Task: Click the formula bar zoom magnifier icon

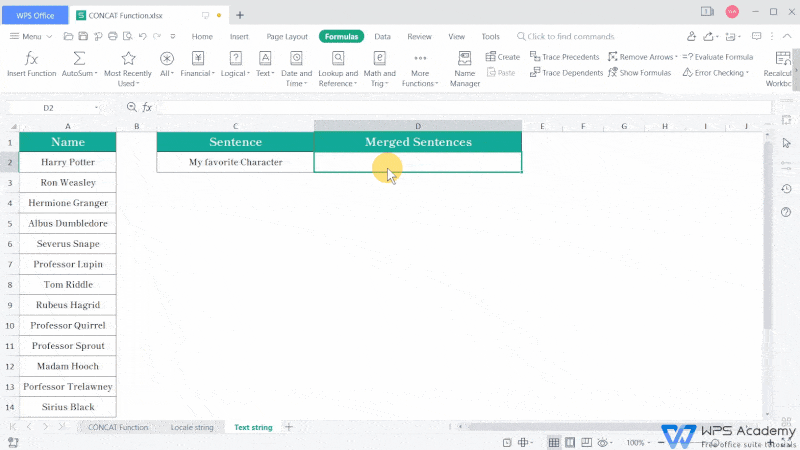Action: point(132,107)
